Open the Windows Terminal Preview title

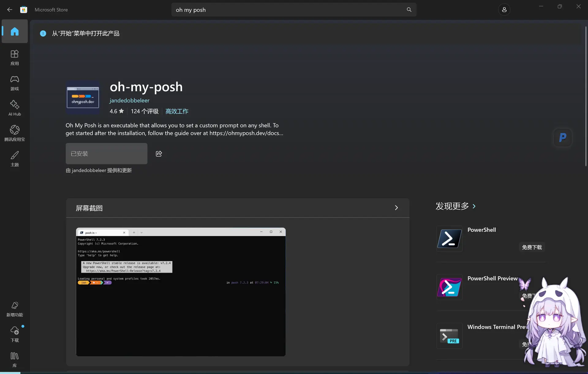[x=497, y=327]
